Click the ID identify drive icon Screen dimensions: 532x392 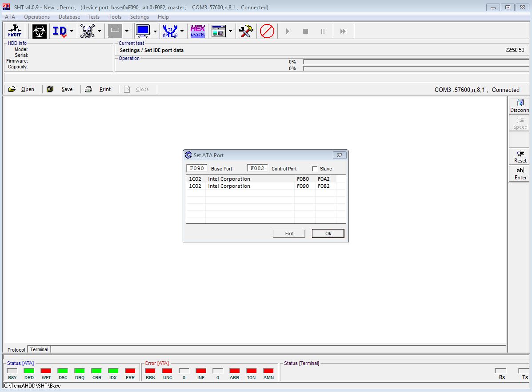[60, 31]
